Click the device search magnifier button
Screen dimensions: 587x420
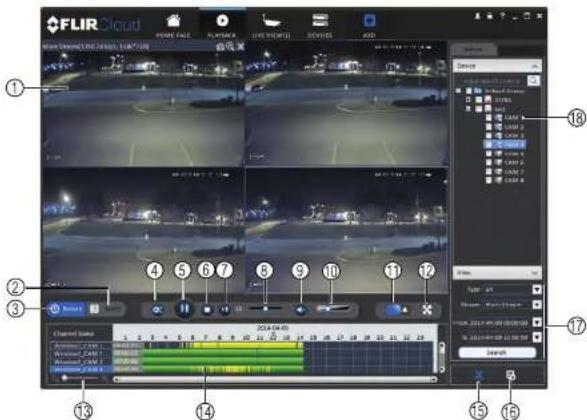click(x=533, y=80)
